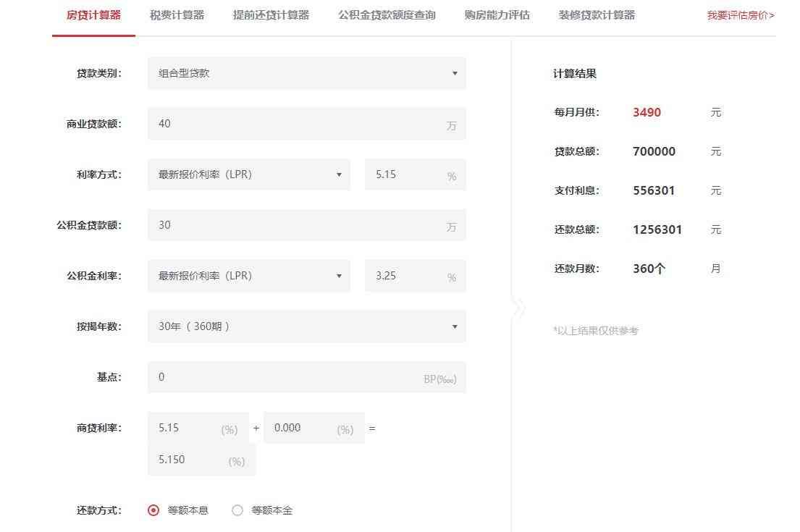Open the 利率方式 LPR dropdown

pyautogui.click(x=249, y=174)
